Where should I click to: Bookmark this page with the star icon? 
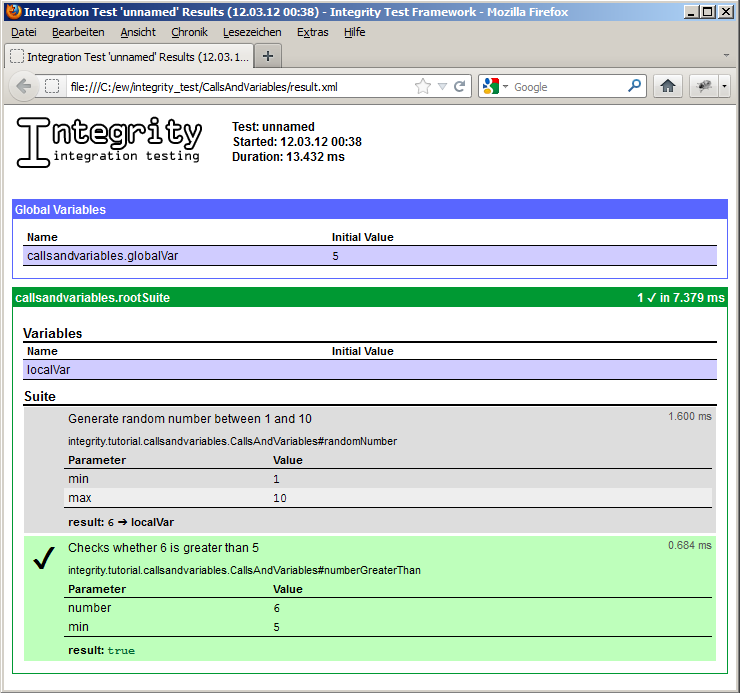click(423, 87)
